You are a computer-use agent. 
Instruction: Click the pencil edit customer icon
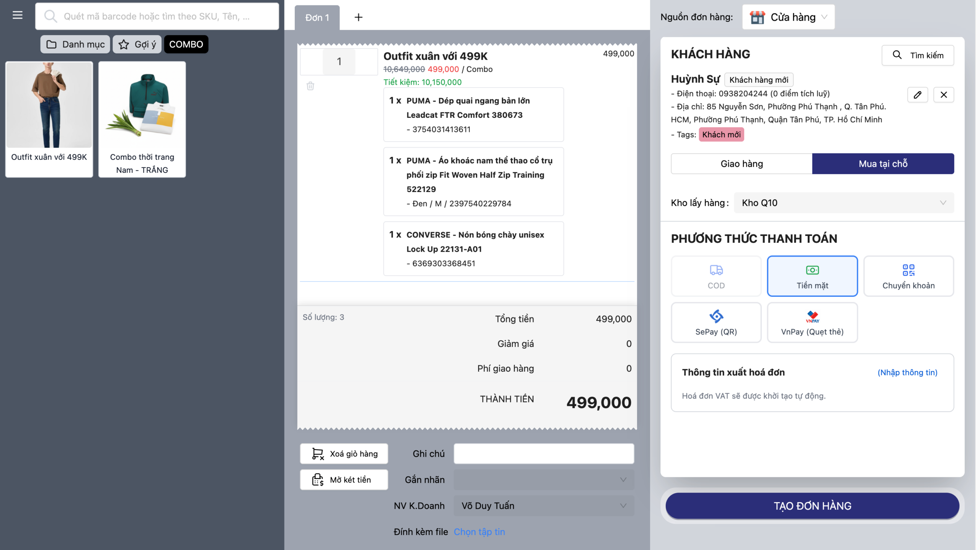pyautogui.click(x=917, y=95)
